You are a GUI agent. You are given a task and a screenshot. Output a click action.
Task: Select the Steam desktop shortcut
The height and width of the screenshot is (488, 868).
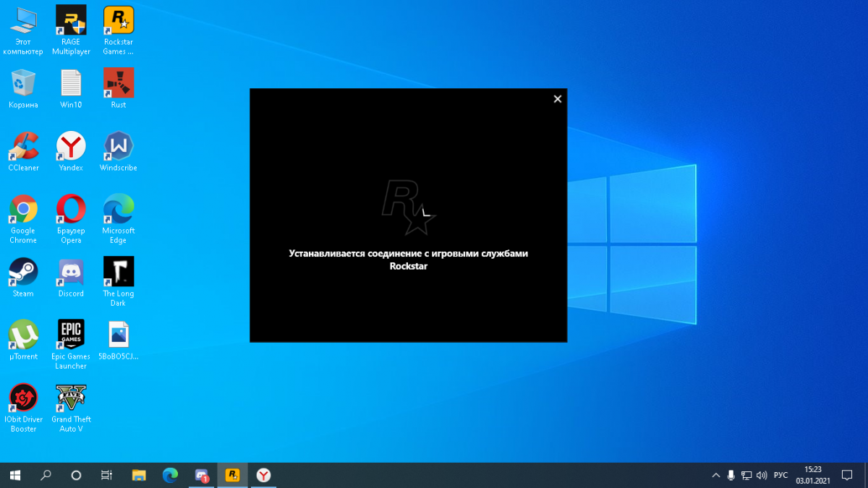coord(23,273)
